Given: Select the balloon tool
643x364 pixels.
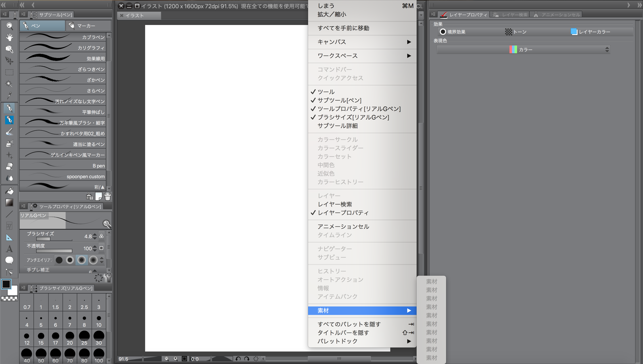Looking at the screenshot, I should point(10,260).
